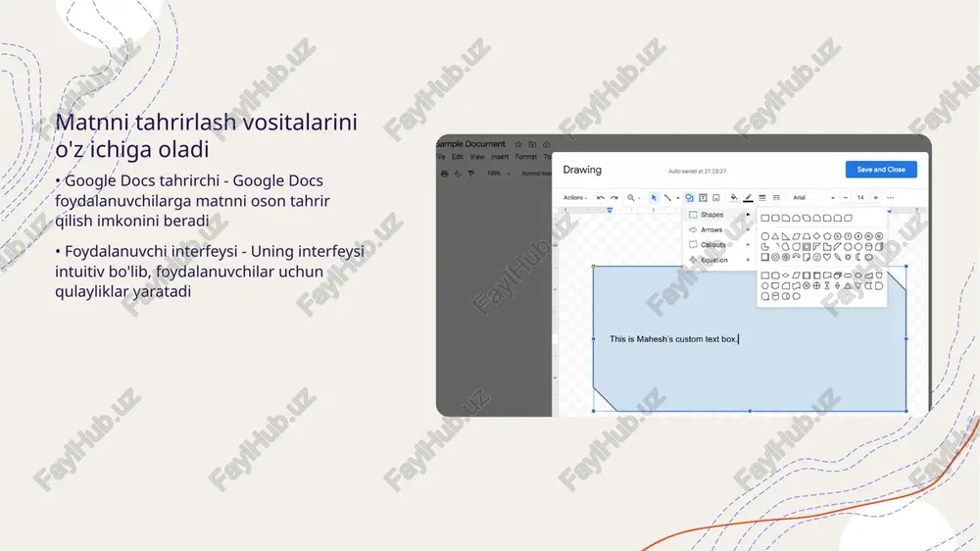This screenshot has height=551, width=980.
Task: Select the arrow pointer Select tool
Action: [654, 198]
